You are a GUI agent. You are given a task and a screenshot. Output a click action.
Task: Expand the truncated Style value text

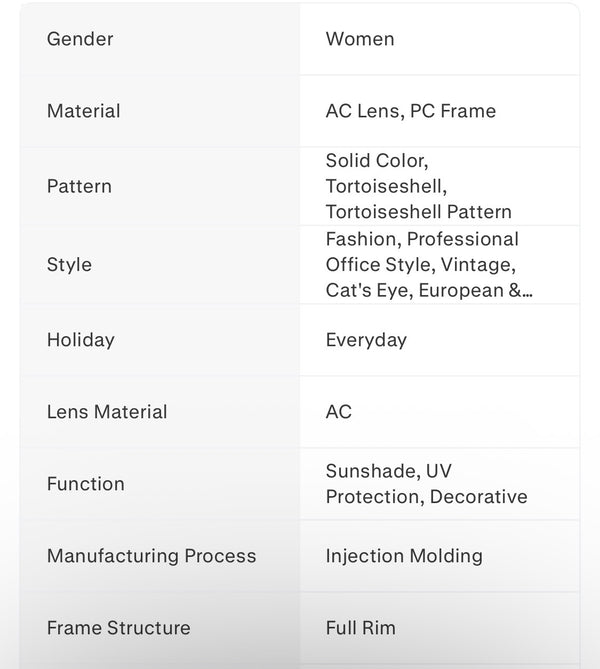pyautogui.click(x=429, y=265)
